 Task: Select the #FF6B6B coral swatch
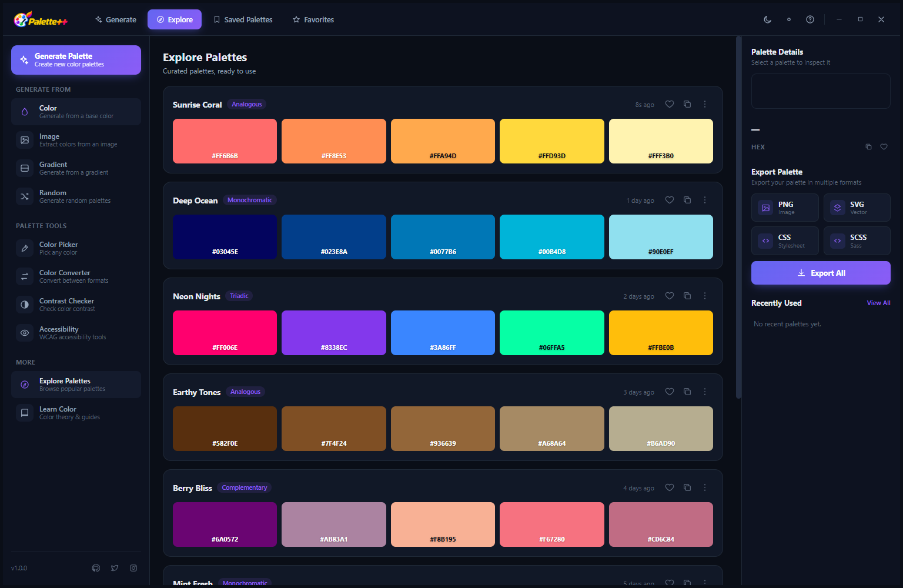tap(225, 141)
